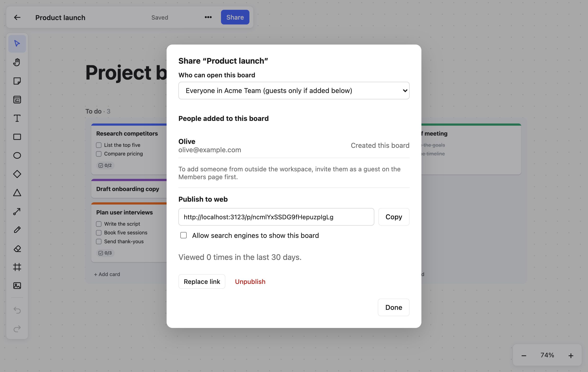Choose the hand pan tool
The image size is (588, 372).
coord(17,62)
